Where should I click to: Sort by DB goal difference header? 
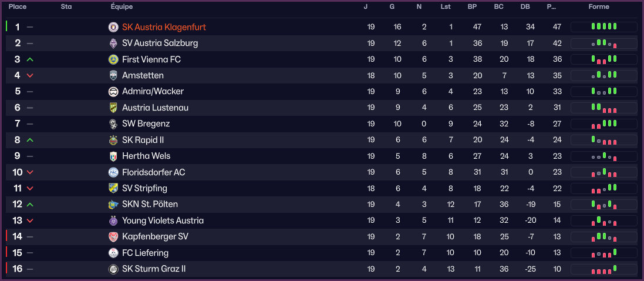[x=525, y=7]
